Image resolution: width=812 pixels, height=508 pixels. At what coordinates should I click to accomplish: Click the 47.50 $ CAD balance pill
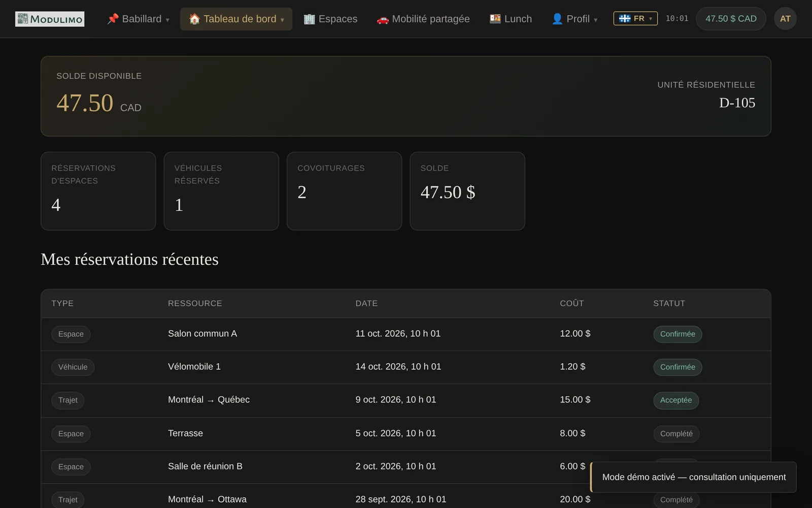click(731, 19)
